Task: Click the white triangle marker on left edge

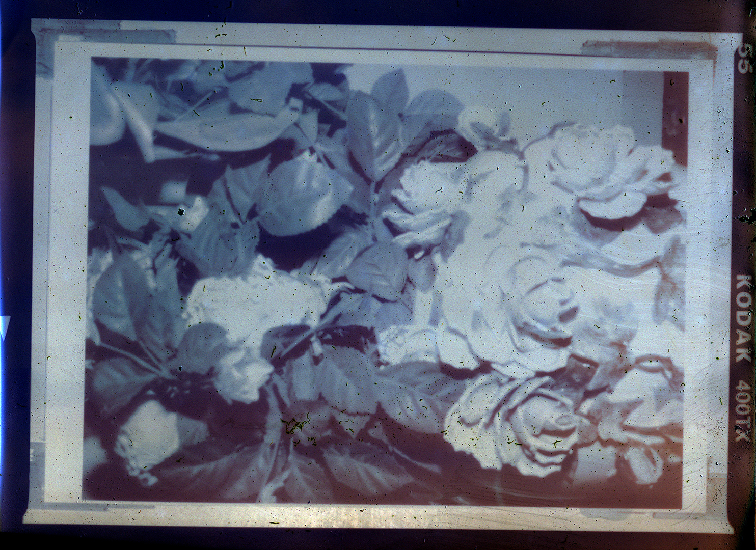Action: pyautogui.click(x=5, y=326)
